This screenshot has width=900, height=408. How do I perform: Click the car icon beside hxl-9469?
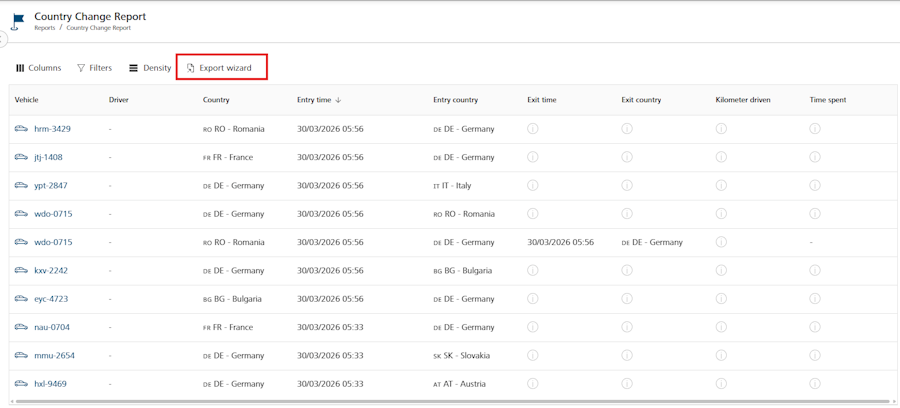point(21,383)
